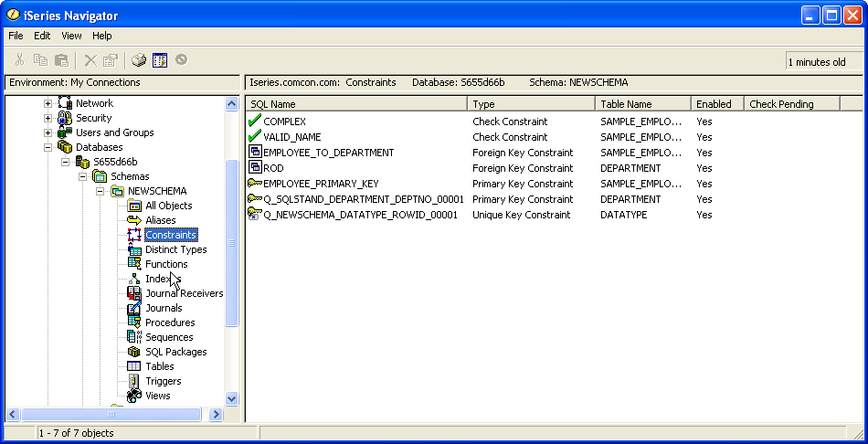Click horizontal scrollbar right arrow
This screenshot has height=444, width=868.
point(216,414)
